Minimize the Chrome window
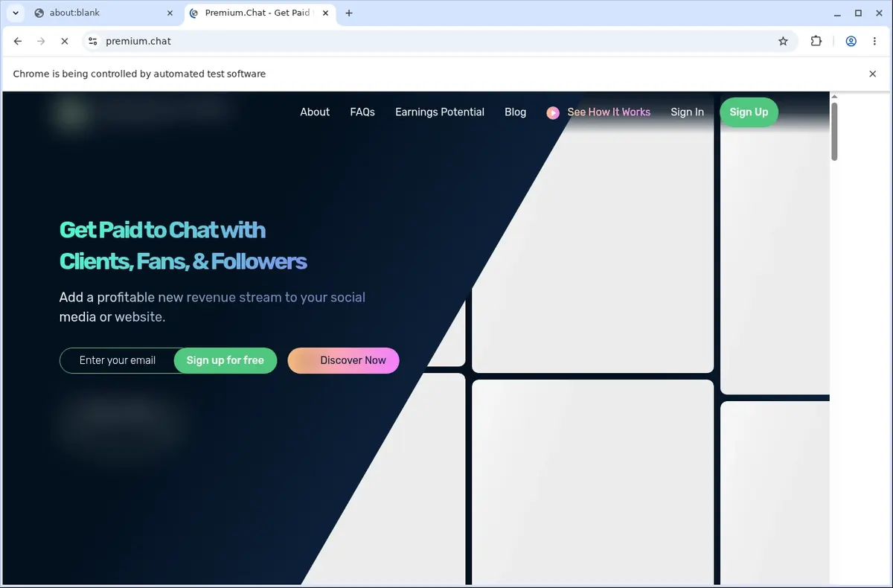 click(836, 13)
